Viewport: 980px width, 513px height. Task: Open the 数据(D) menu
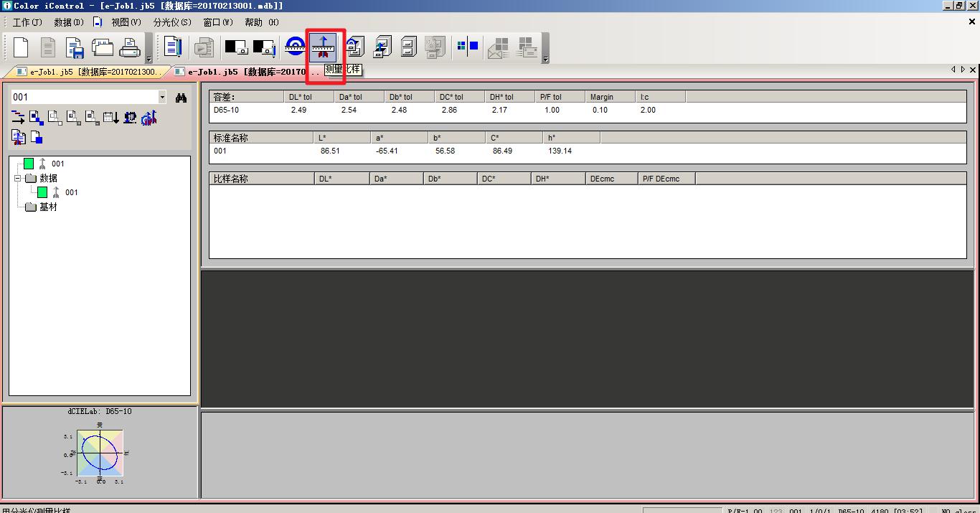coord(69,22)
